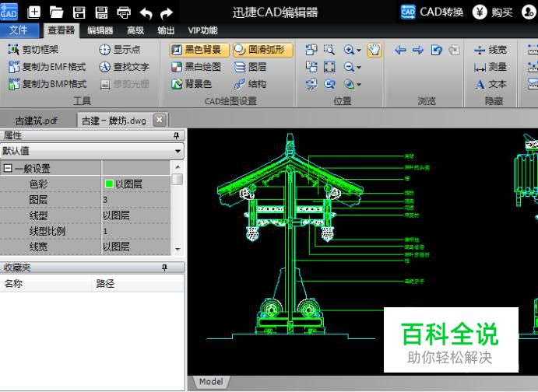Toggle 文本 text display

pos(490,84)
